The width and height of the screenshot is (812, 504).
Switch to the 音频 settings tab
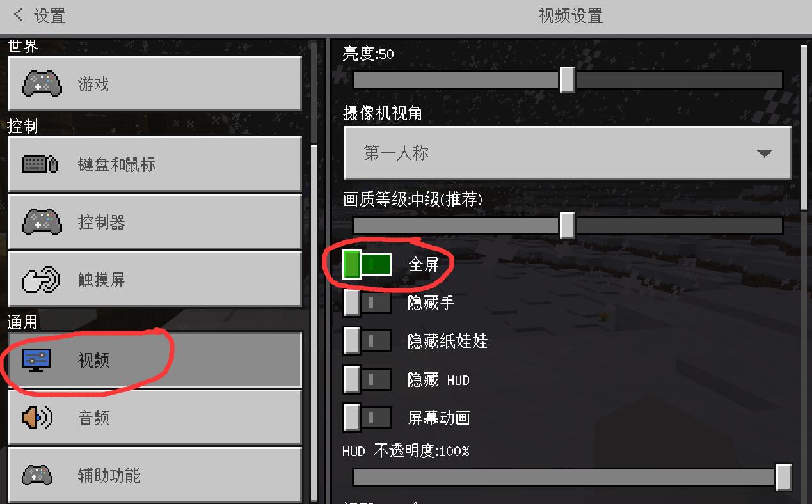(x=155, y=418)
